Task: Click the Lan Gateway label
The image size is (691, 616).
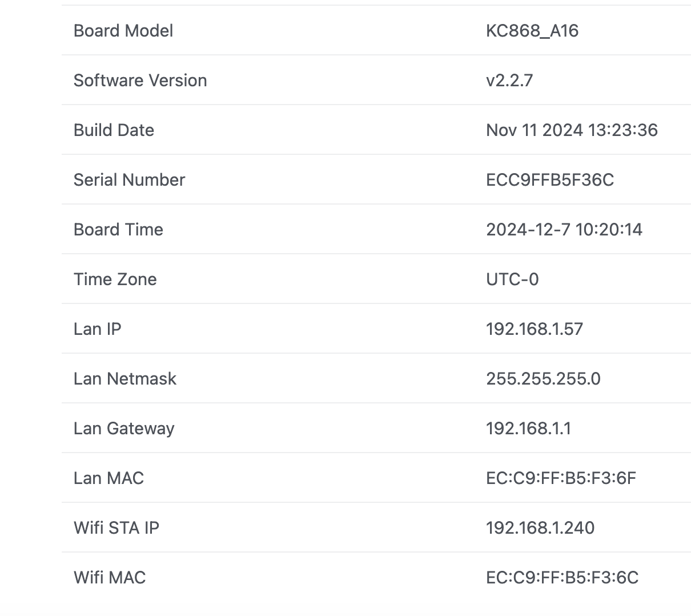Action: pos(124,429)
